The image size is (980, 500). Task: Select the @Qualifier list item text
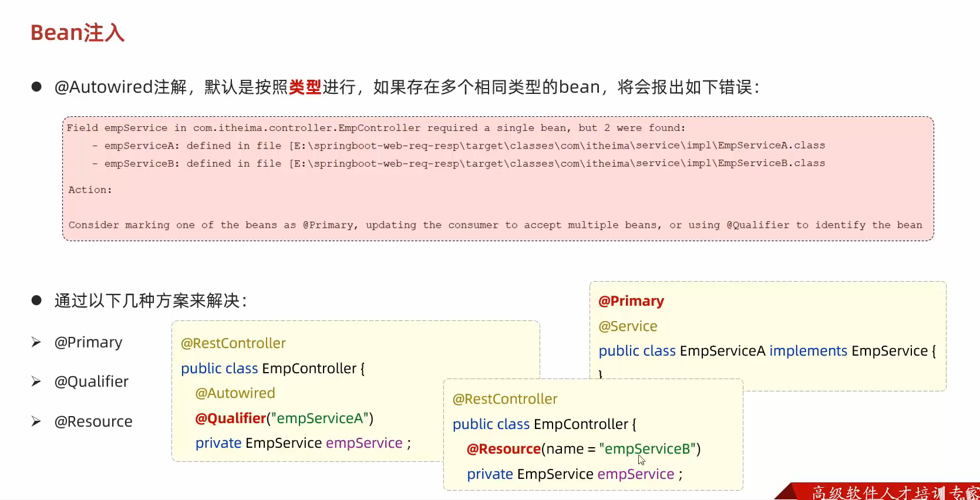[91, 381]
